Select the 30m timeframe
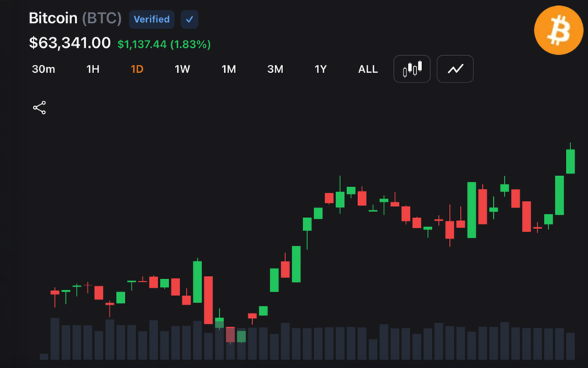The image size is (588, 368). point(43,69)
